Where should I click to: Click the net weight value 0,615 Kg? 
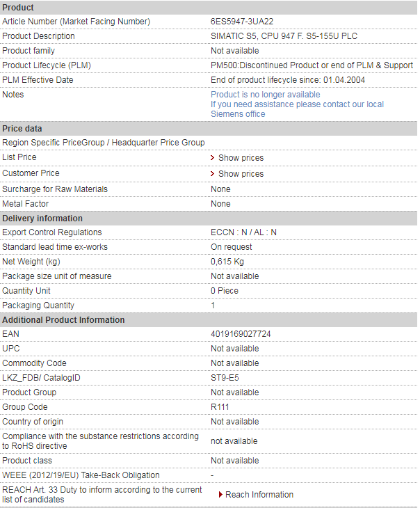pyautogui.click(x=227, y=262)
